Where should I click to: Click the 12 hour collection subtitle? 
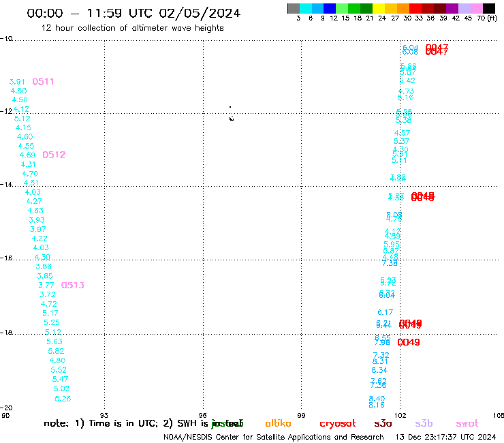(132, 28)
